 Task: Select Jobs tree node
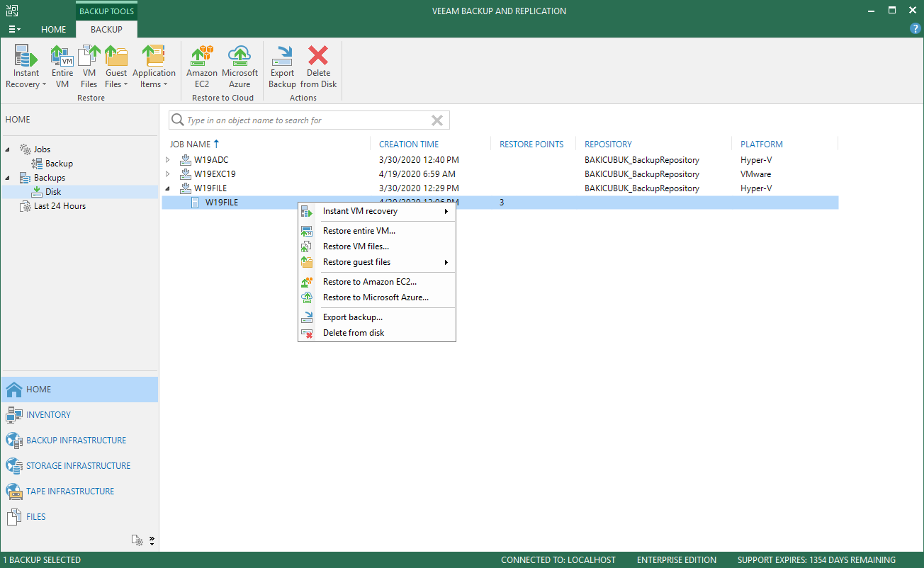[x=42, y=149]
